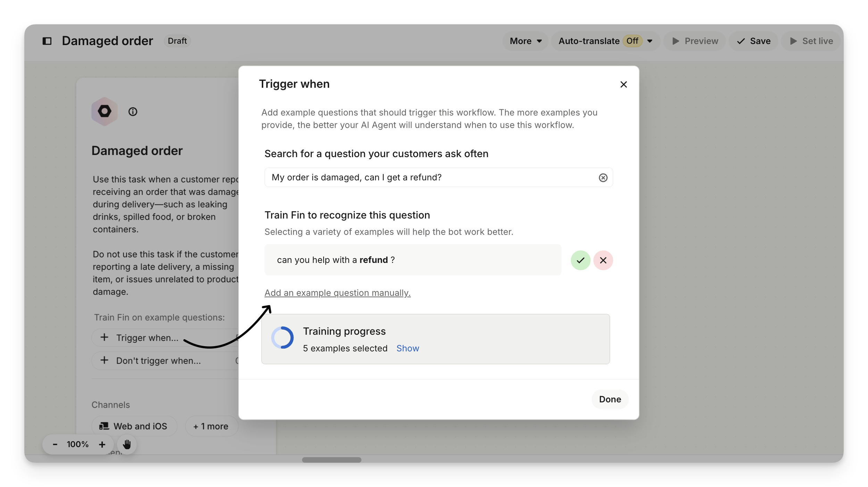Screen dimensions: 868x487
Task: Zoom out with the minus icon
Action: [55, 444]
